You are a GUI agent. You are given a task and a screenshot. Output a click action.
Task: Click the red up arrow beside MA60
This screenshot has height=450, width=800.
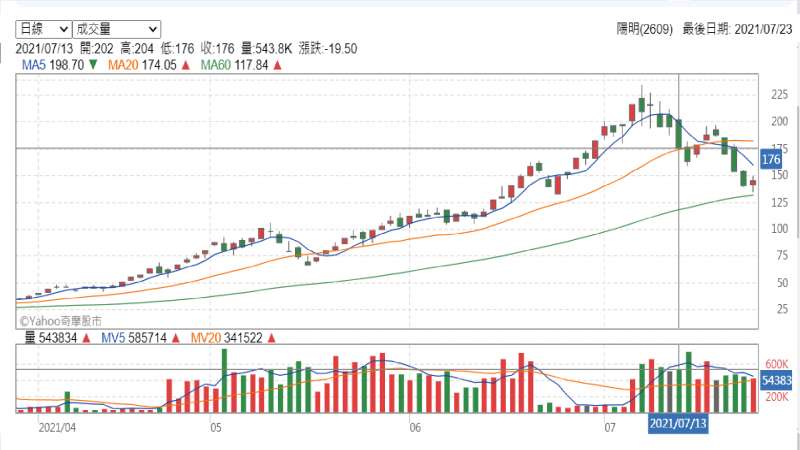[x=277, y=65]
